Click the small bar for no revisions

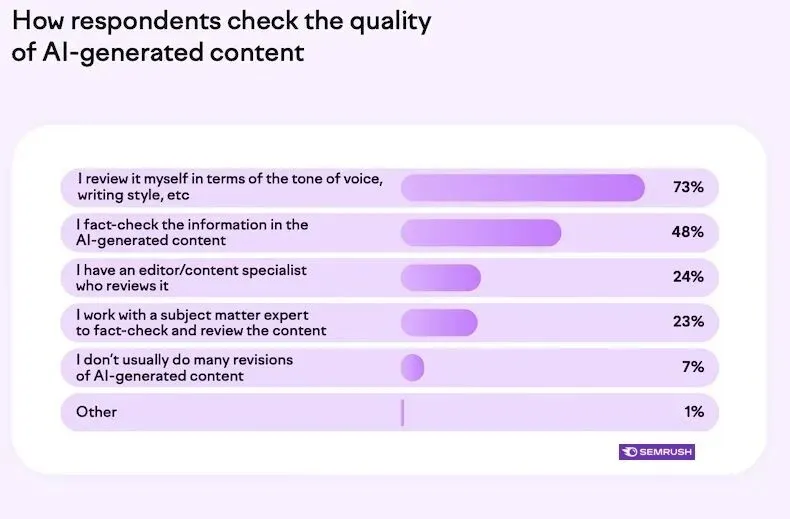(x=412, y=367)
